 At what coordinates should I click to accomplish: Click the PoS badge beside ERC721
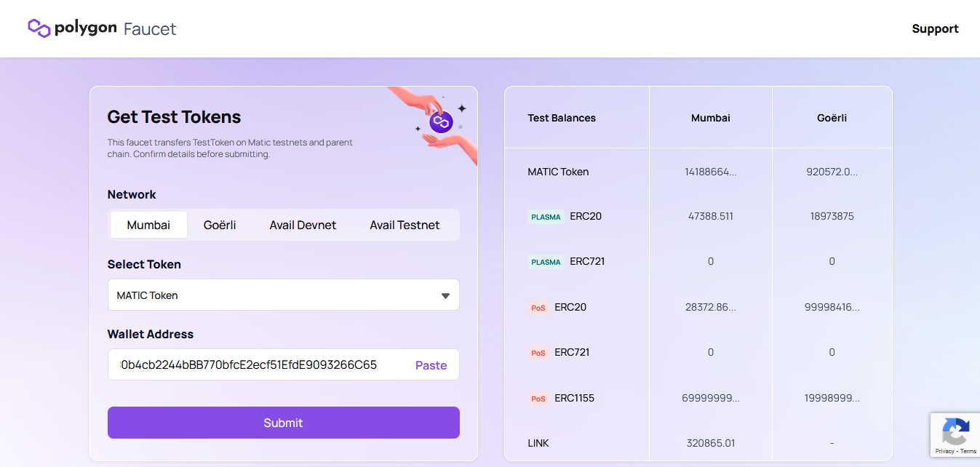tap(538, 353)
